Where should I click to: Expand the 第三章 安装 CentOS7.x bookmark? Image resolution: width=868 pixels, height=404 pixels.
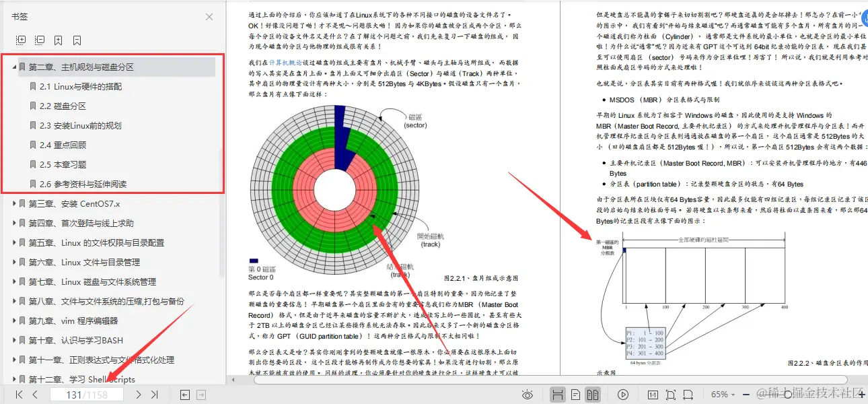pyautogui.click(x=15, y=203)
